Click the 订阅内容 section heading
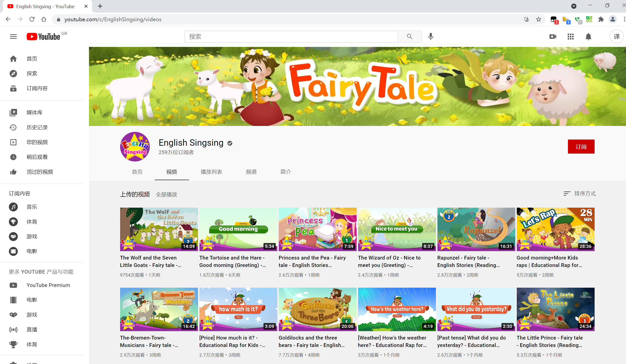The image size is (626, 364). (20, 193)
